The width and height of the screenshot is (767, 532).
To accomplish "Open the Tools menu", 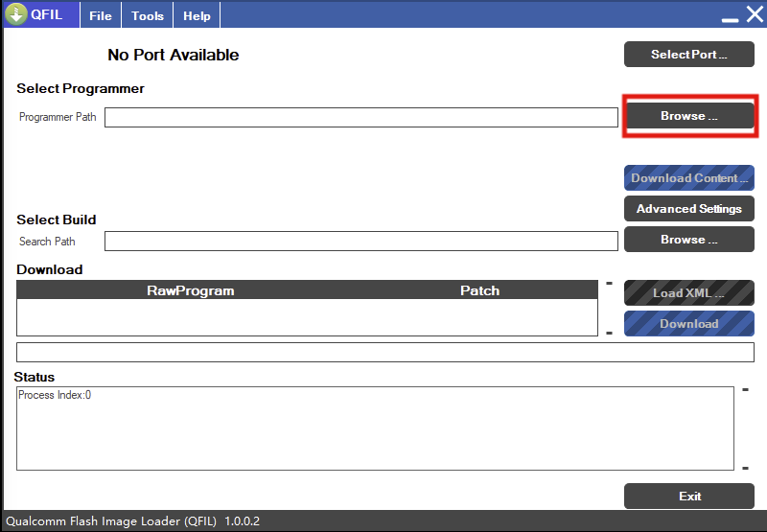I will (x=148, y=15).
